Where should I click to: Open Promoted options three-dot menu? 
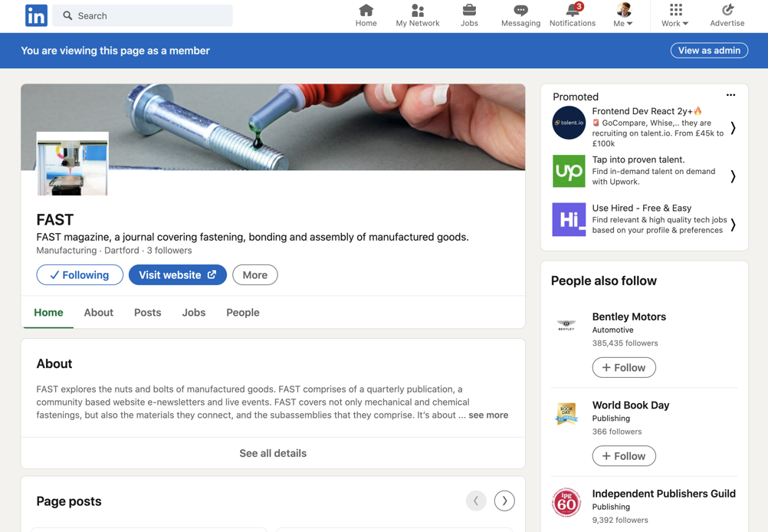click(730, 95)
